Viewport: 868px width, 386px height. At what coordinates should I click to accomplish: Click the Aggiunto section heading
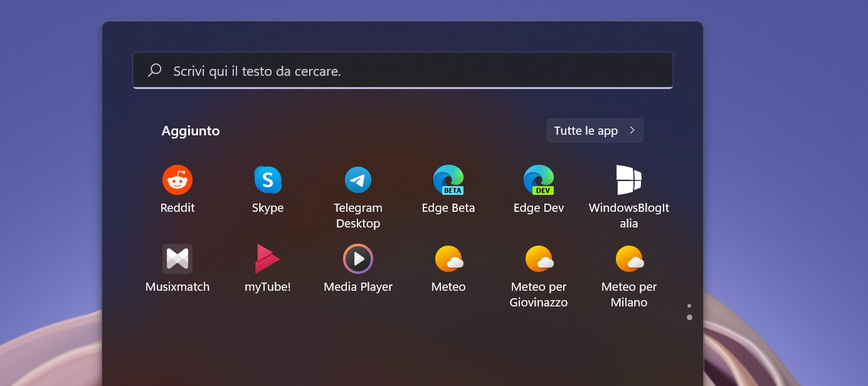click(191, 131)
